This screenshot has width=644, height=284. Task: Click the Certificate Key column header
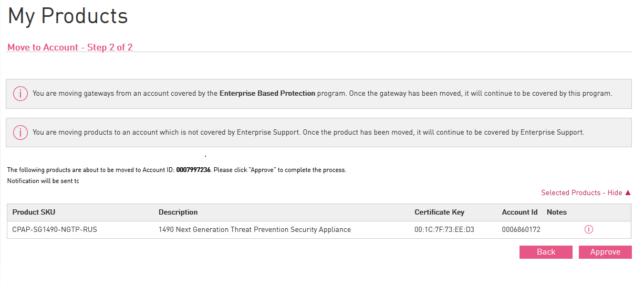pyautogui.click(x=439, y=212)
